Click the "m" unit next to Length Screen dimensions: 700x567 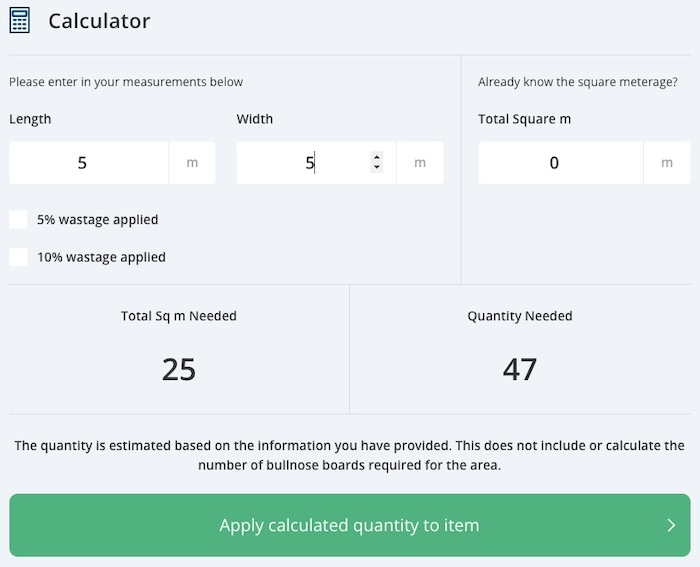192,163
